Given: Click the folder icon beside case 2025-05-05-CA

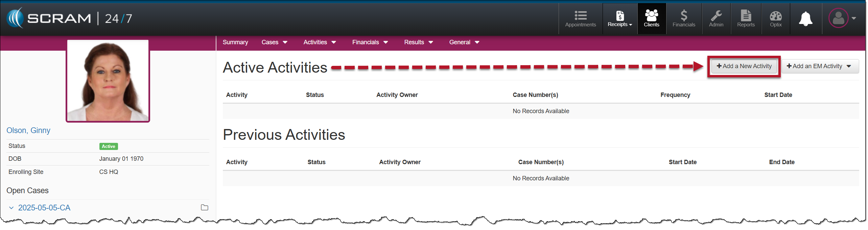Looking at the screenshot, I should tap(204, 207).
